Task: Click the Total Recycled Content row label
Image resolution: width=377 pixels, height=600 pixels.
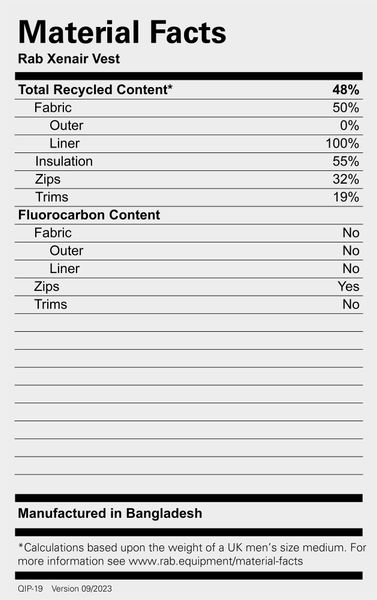Action: click(95, 90)
